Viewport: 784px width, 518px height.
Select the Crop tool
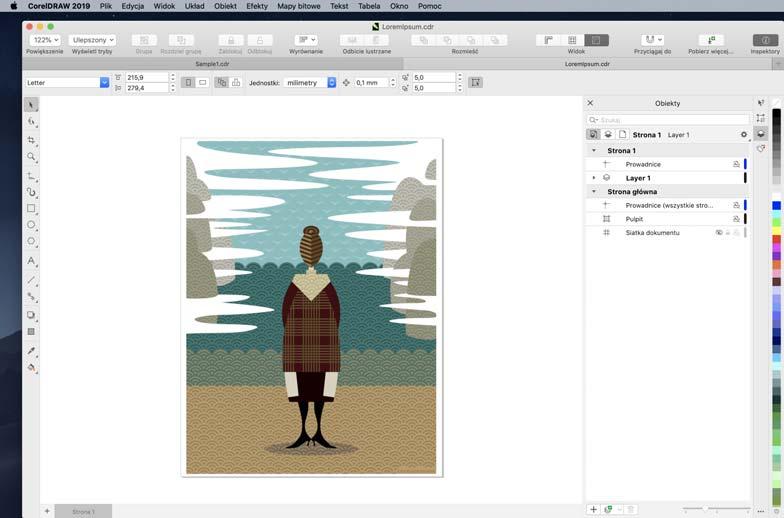(31, 140)
